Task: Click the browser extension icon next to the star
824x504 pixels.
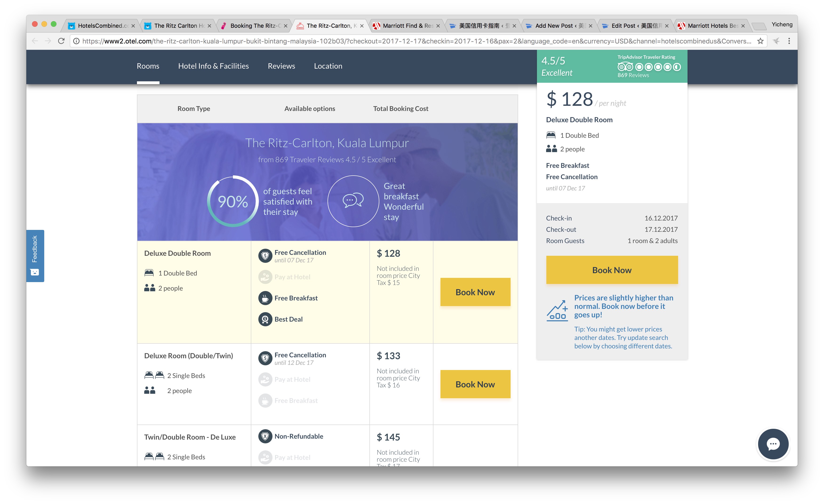Action: [x=776, y=41]
